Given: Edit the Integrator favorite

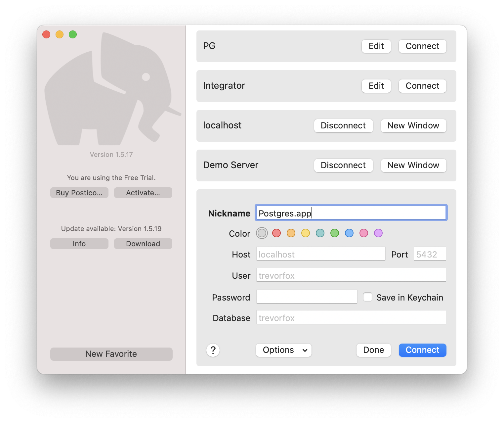Looking at the screenshot, I should click(x=376, y=86).
